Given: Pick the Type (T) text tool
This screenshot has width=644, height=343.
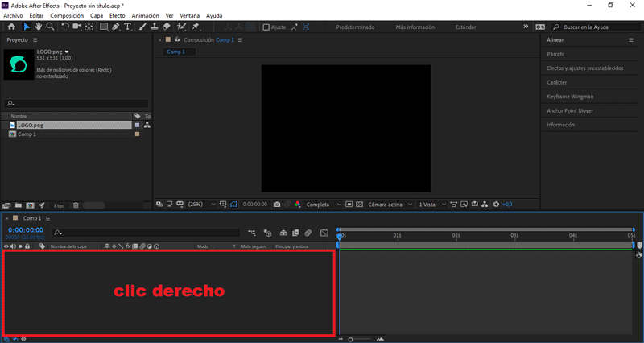Looking at the screenshot, I should pos(127,27).
